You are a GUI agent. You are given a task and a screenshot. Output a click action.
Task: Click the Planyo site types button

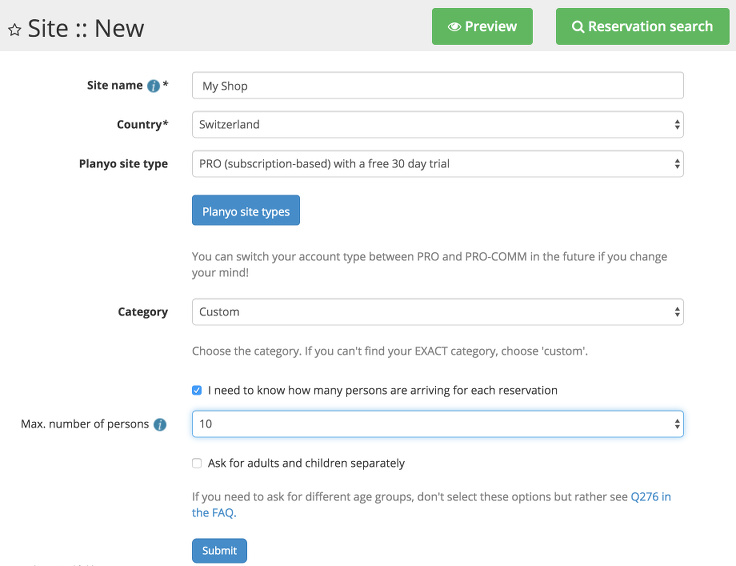coord(246,212)
